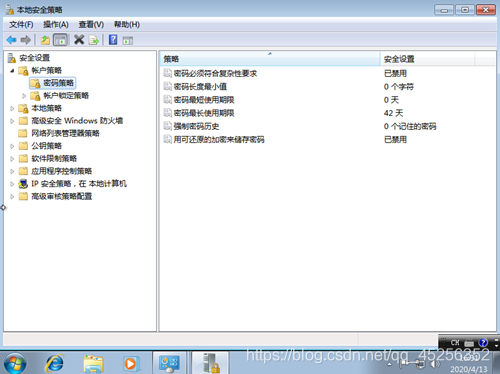Expand the 高级审核策略配置 tree node
The image size is (500, 374).
pyautogui.click(x=12, y=197)
